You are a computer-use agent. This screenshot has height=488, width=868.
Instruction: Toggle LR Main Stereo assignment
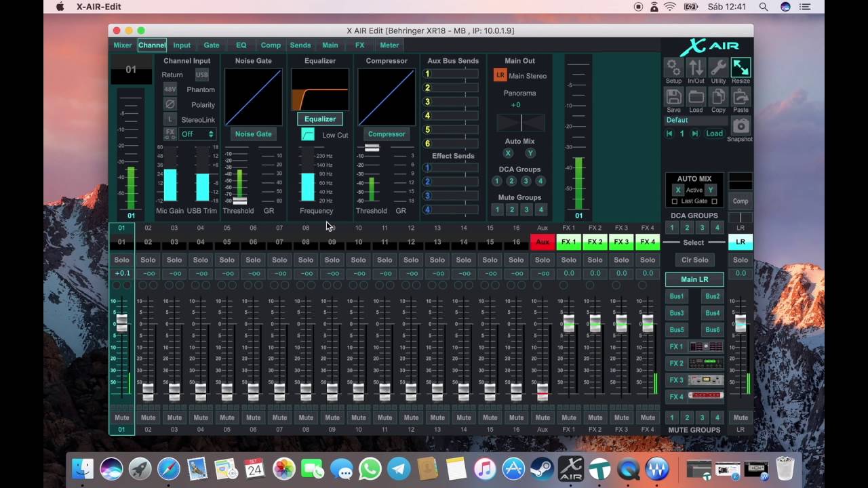click(500, 75)
